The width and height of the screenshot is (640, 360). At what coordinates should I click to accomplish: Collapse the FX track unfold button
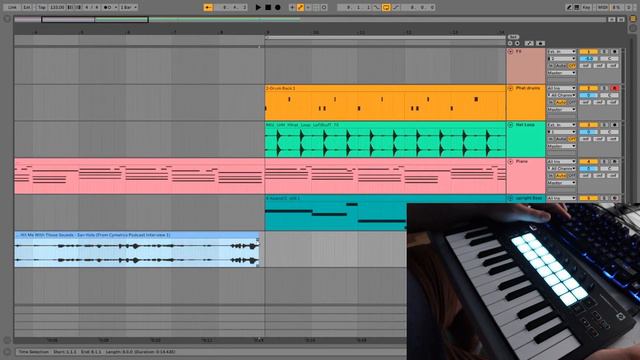tap(511, 51)
